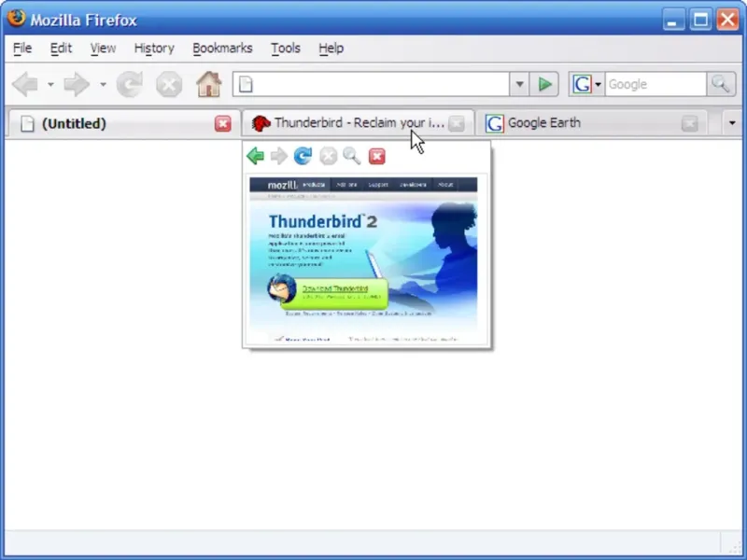Open the Forward history dropdown arrow
Screen dimensions: 747x560
tap(103, 85)
